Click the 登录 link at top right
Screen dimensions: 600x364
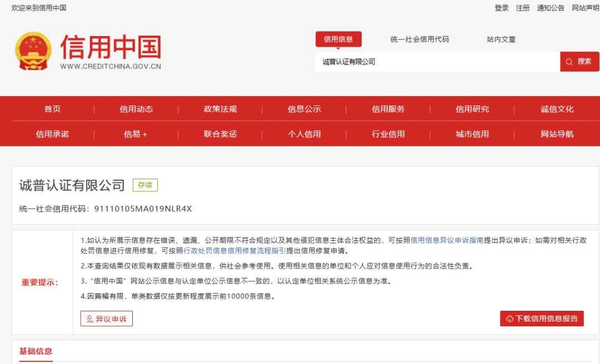coord(502,8)
